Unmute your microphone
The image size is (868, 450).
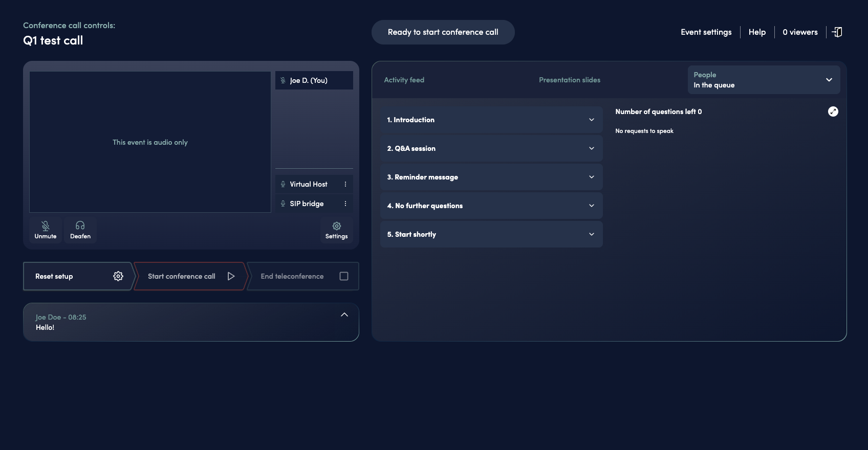46,230
